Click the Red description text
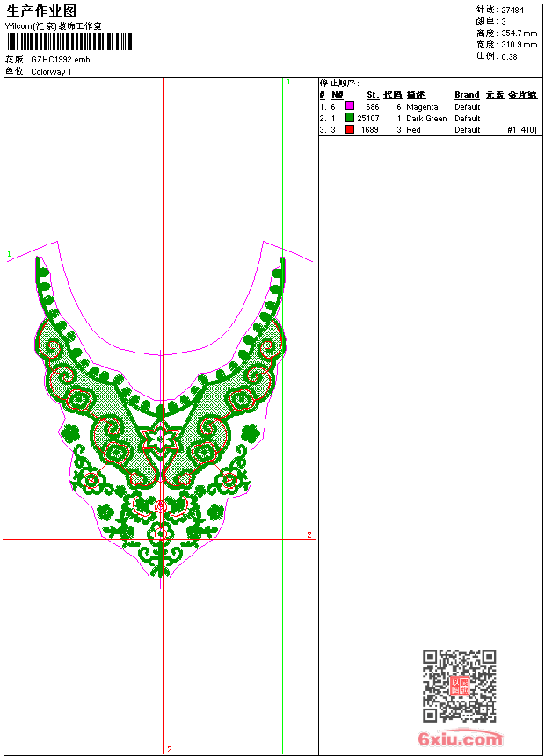 click(413, 130)
